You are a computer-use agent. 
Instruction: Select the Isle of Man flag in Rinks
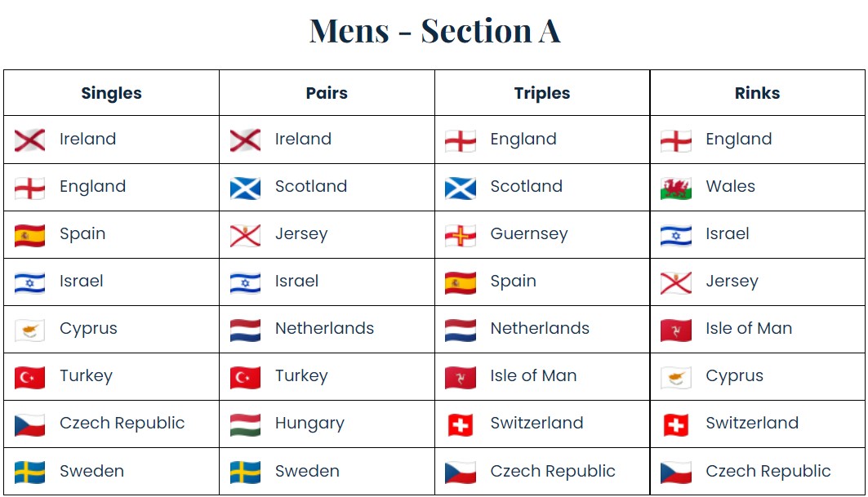tap(676, 330)
